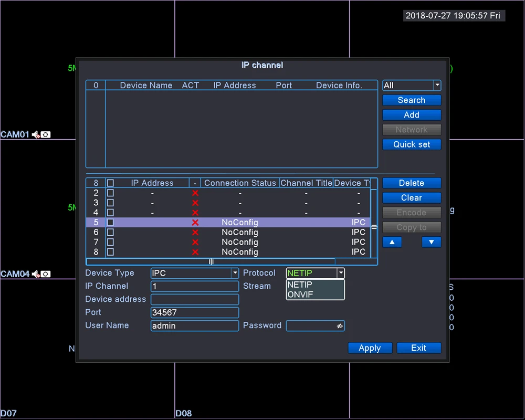Click CAM04 muted audio speaker icon
The height and width of the screenshot is (420, 525).
click(36, 274)
